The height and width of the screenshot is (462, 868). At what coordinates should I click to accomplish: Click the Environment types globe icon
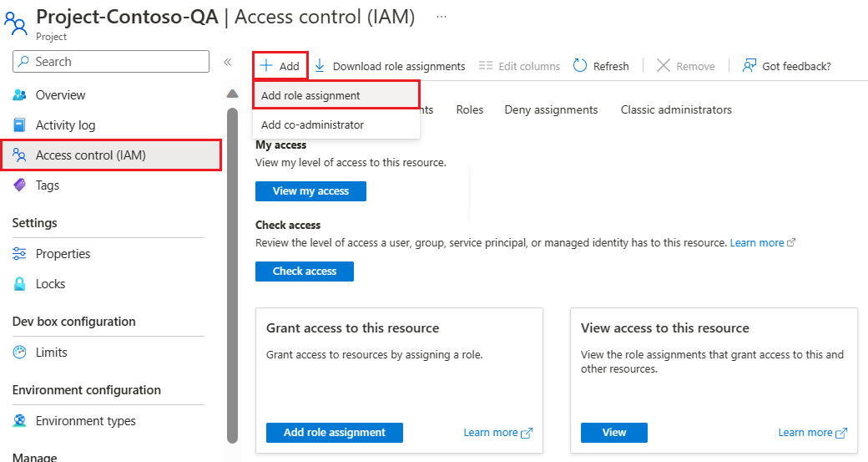point(19,421)
